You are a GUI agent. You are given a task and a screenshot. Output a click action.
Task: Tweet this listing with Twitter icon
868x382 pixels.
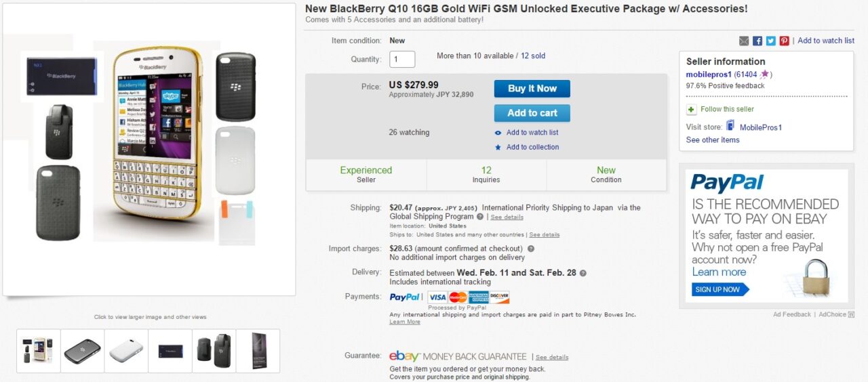click(x=771, y=41)
